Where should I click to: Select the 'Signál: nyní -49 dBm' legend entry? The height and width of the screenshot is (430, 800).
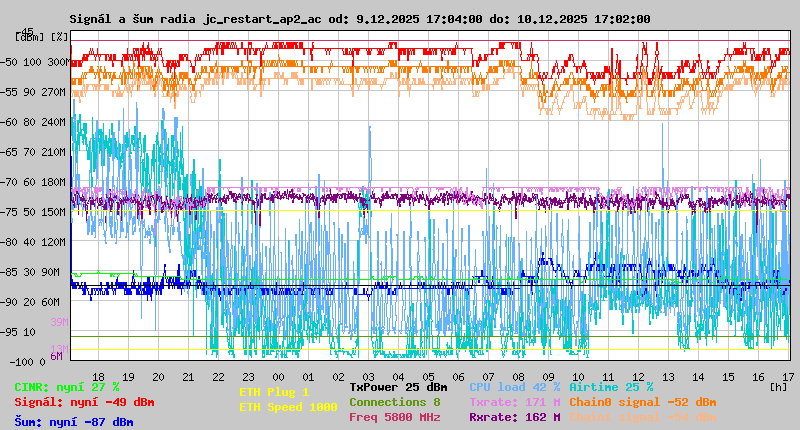(x=84, y=402)
